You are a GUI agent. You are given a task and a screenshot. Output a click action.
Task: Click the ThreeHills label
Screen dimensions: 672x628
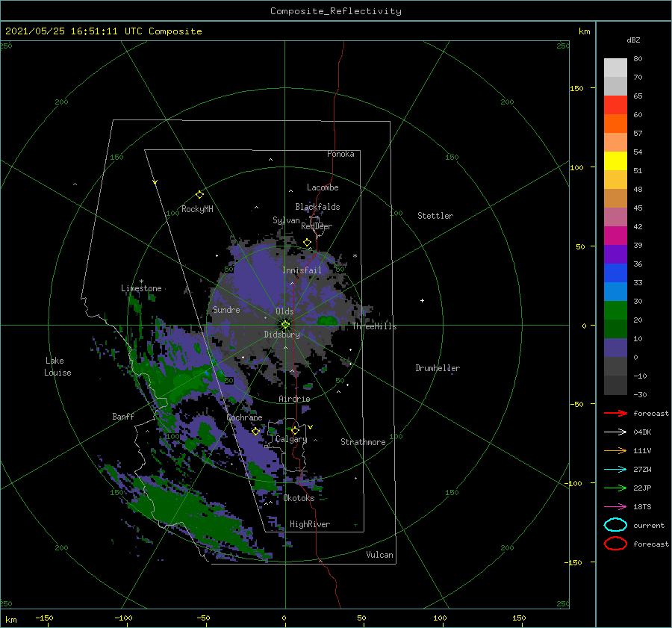coord(374,326)
